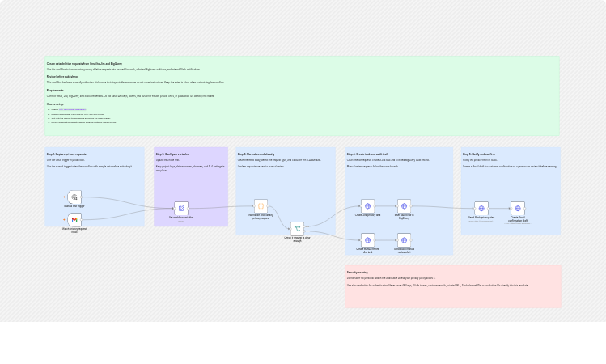Select the Send Slack privacy alert node
Screen dimensions: 606x364
pos(481,208)
